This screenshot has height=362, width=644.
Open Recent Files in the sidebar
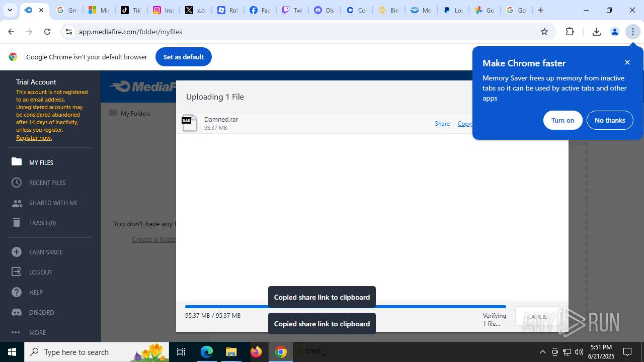(x=38, y=183)
